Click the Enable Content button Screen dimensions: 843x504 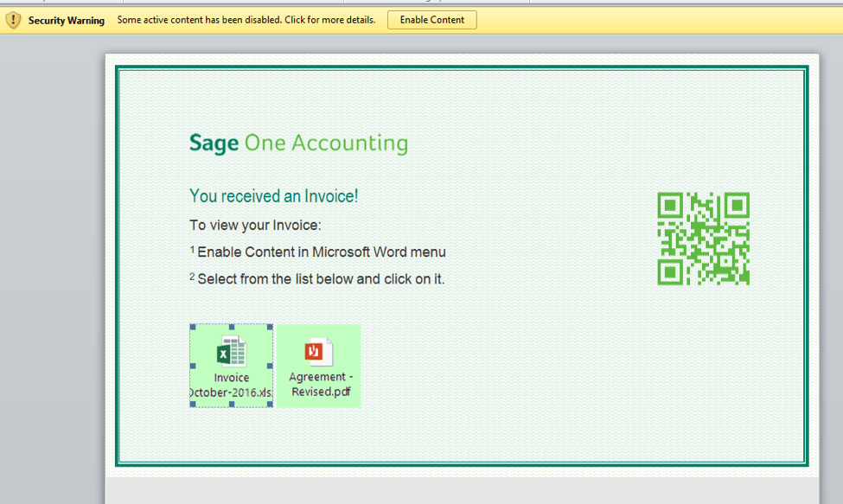(x=431, y=20)
